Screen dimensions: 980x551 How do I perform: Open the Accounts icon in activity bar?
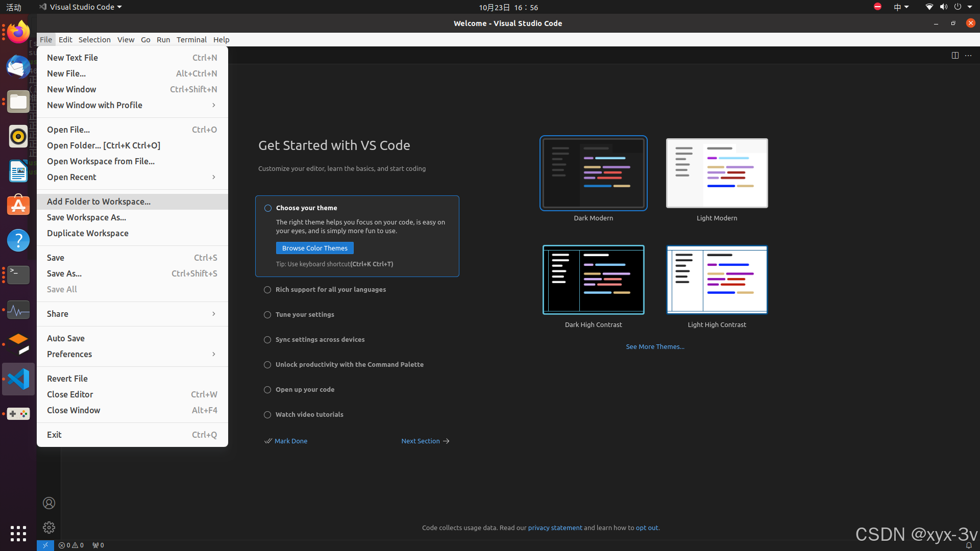pyautogui.click(x=49, y=503)
